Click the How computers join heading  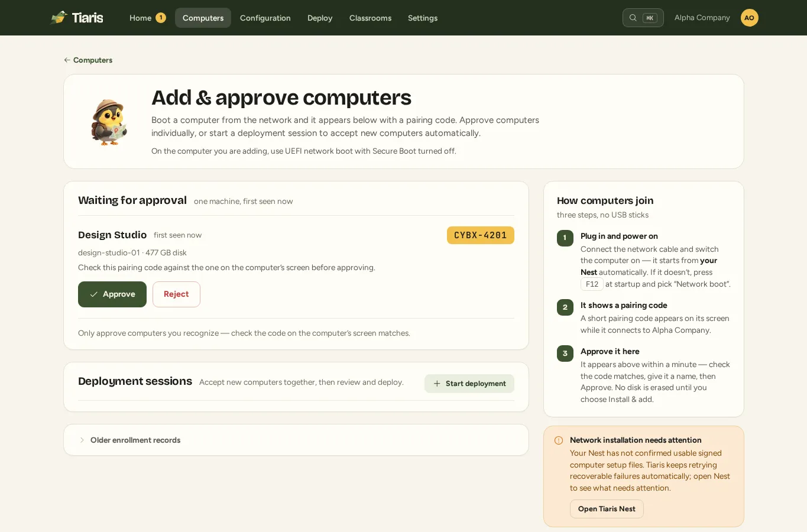coord(605,201)
